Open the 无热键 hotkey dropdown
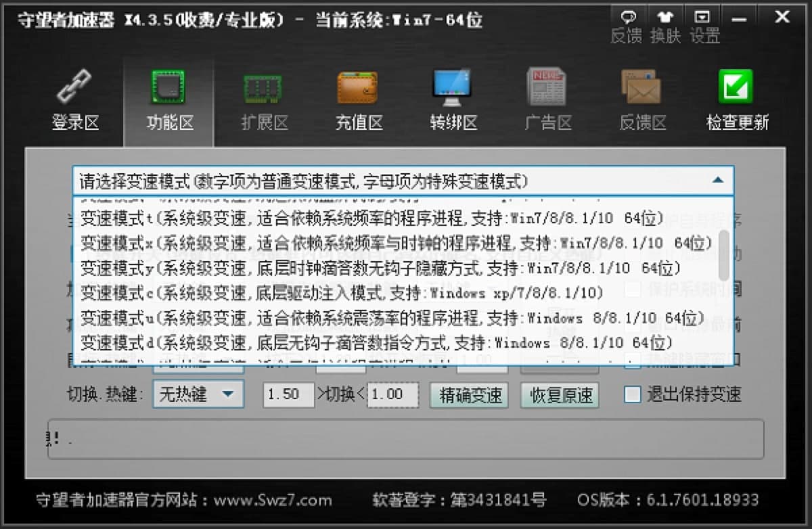 click(198, 394)
